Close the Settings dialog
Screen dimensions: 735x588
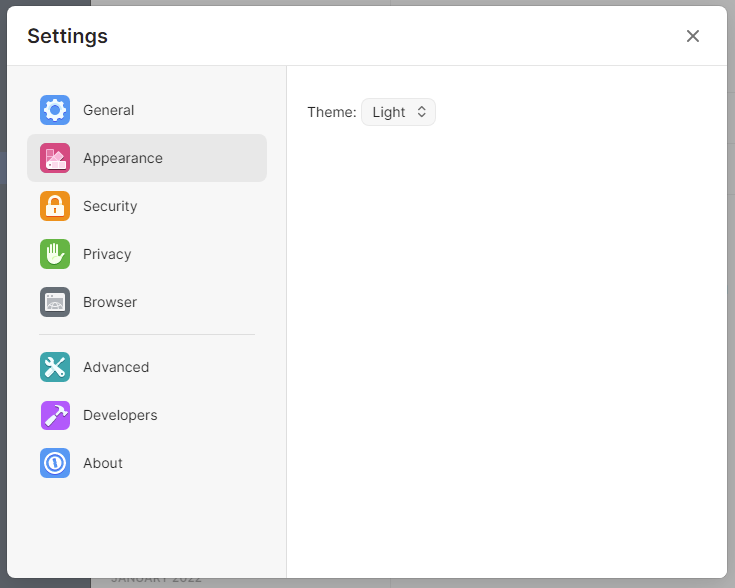pos(693,36)
